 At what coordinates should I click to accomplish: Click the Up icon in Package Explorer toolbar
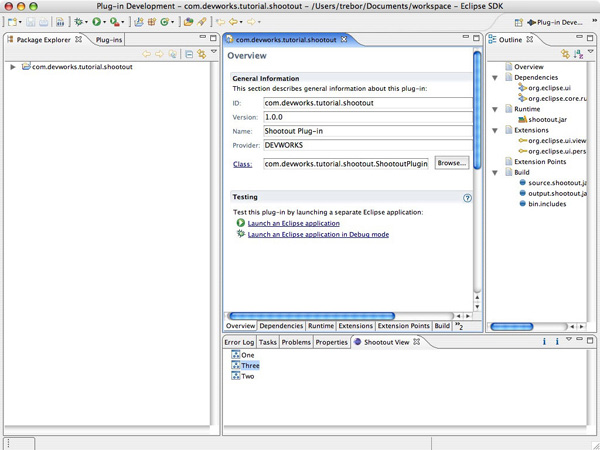click(x=173, y=54)
